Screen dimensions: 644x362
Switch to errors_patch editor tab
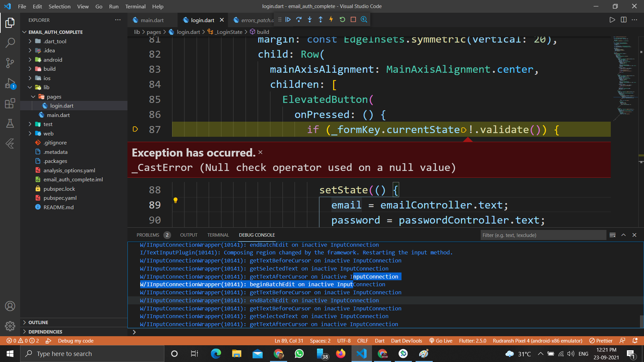point(253,20)
